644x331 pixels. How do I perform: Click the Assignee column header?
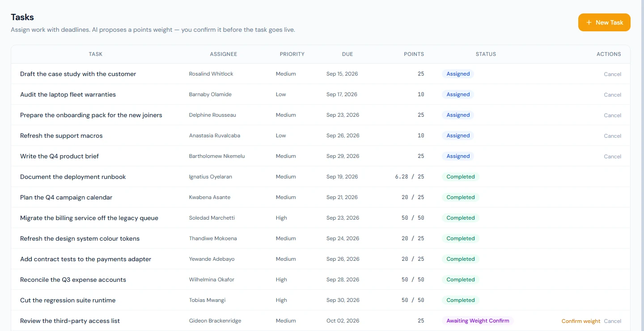point(224,54)
